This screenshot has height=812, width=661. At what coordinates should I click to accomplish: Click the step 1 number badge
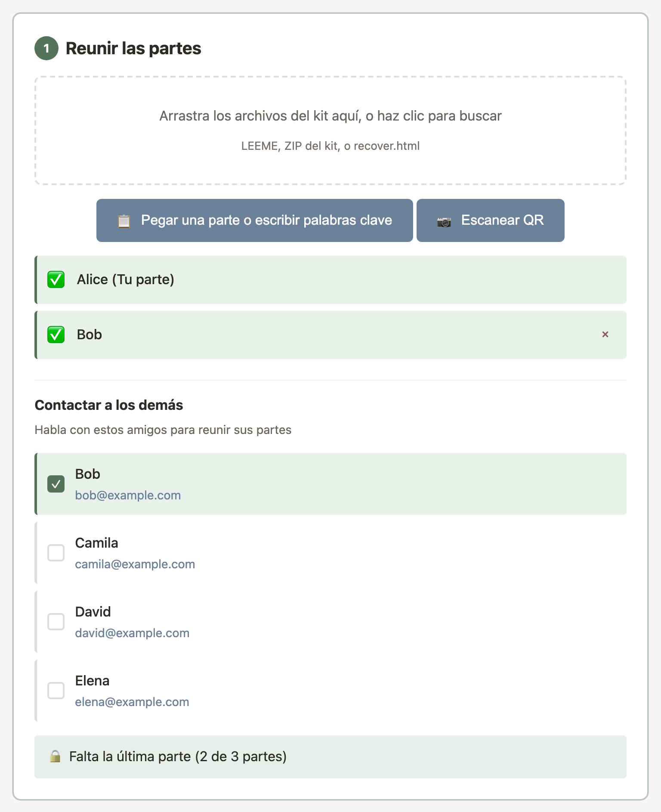[46, 48]
